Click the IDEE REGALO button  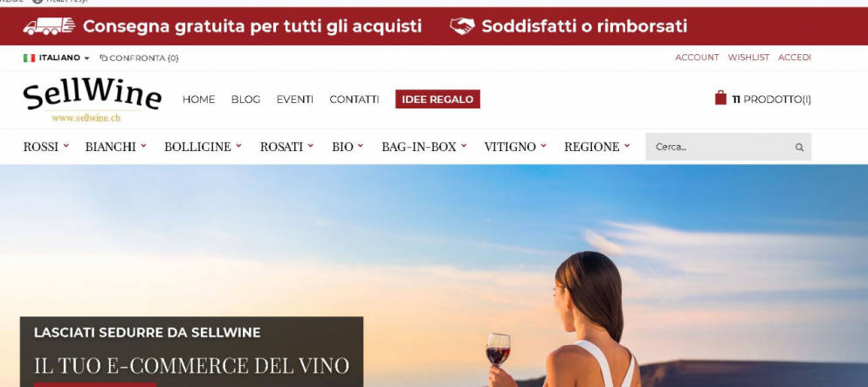click(437, 99)
